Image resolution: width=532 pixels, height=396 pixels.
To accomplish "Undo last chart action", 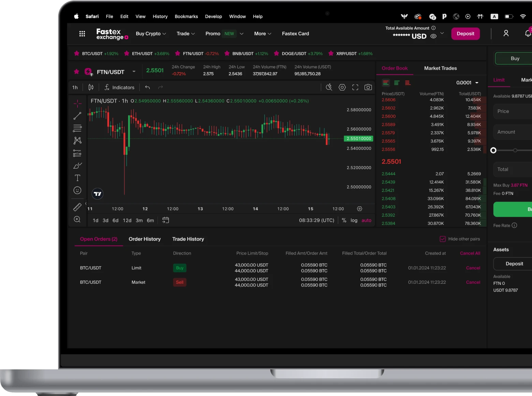I will point(147,87).
